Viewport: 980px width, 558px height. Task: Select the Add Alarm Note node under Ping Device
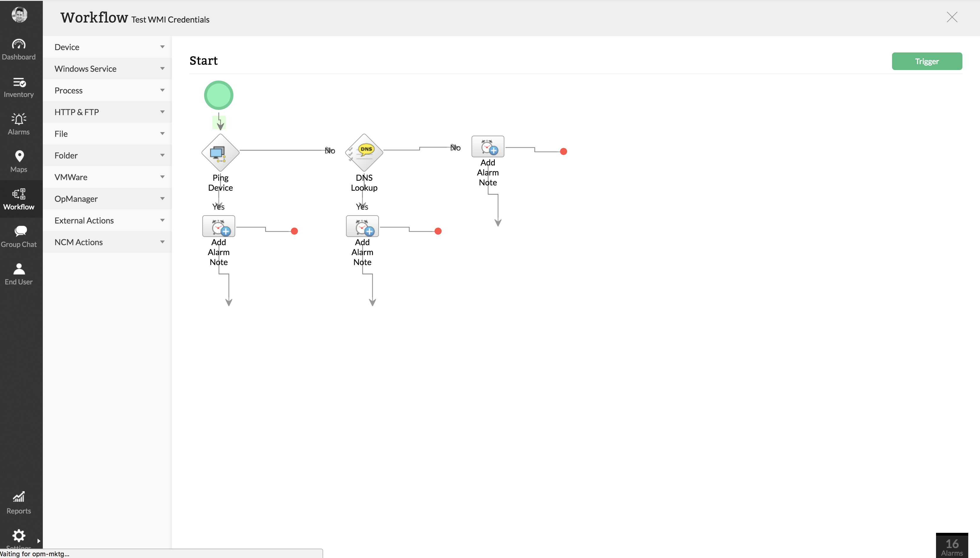[219, 226]
